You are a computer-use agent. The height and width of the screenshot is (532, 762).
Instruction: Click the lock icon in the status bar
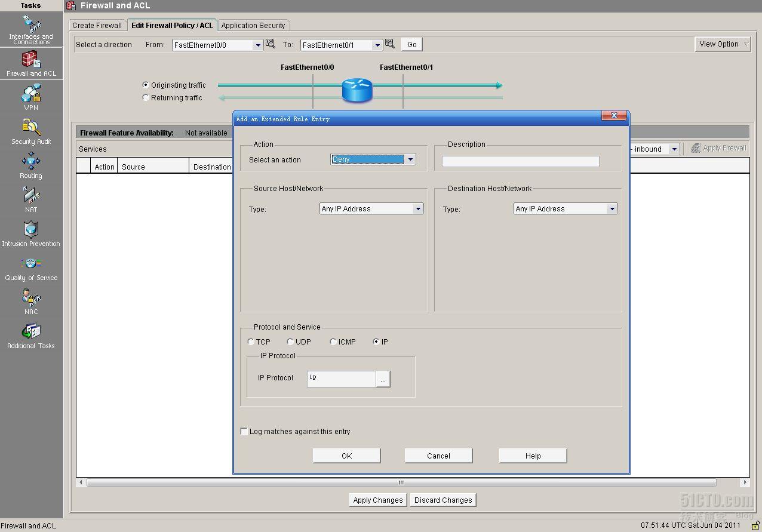(755, 525)
